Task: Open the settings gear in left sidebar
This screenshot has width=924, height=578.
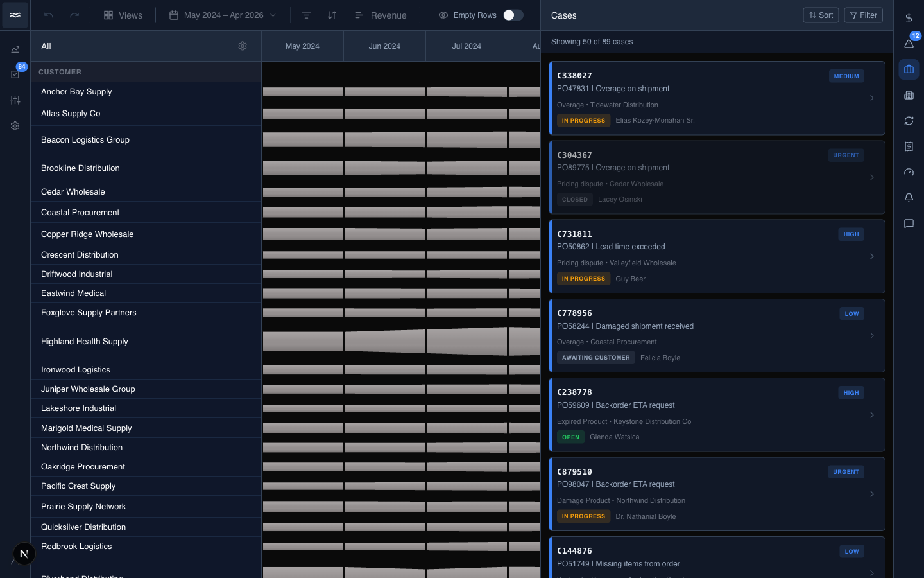Action: point(15,126)
